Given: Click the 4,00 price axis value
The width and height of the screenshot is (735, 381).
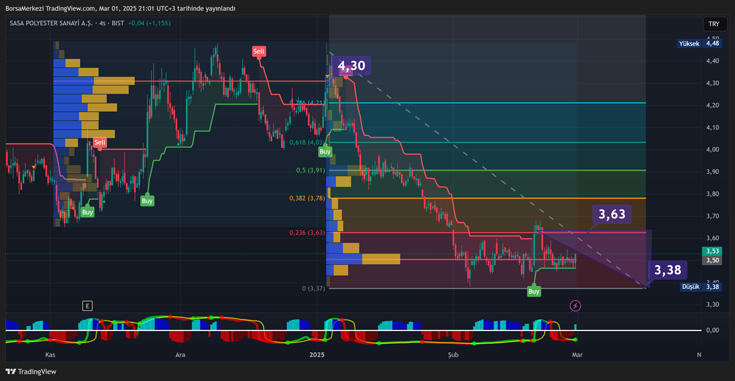Looking at the screenshot, I should 712,149.
